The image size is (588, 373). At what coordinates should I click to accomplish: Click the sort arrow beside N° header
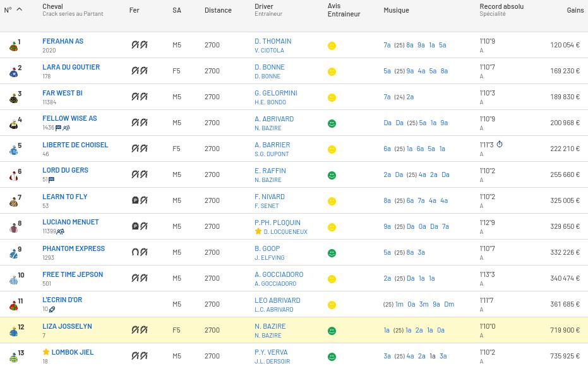[19, 9]
